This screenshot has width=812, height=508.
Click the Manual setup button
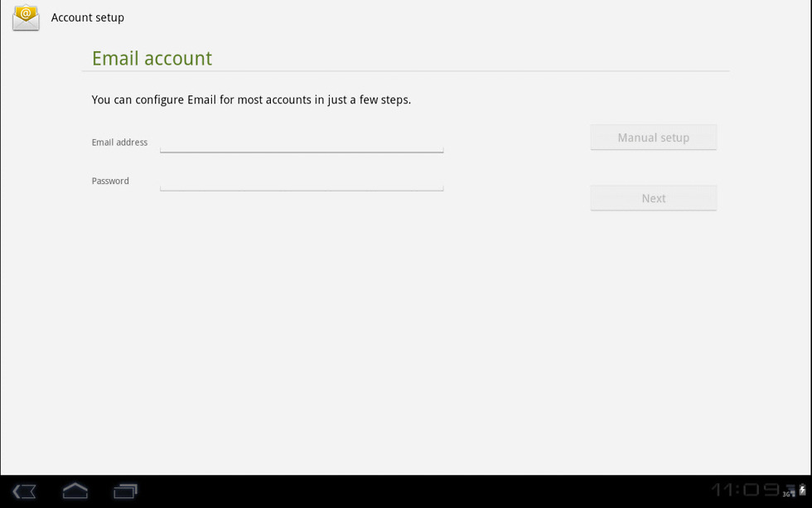(x=653, y=138)
